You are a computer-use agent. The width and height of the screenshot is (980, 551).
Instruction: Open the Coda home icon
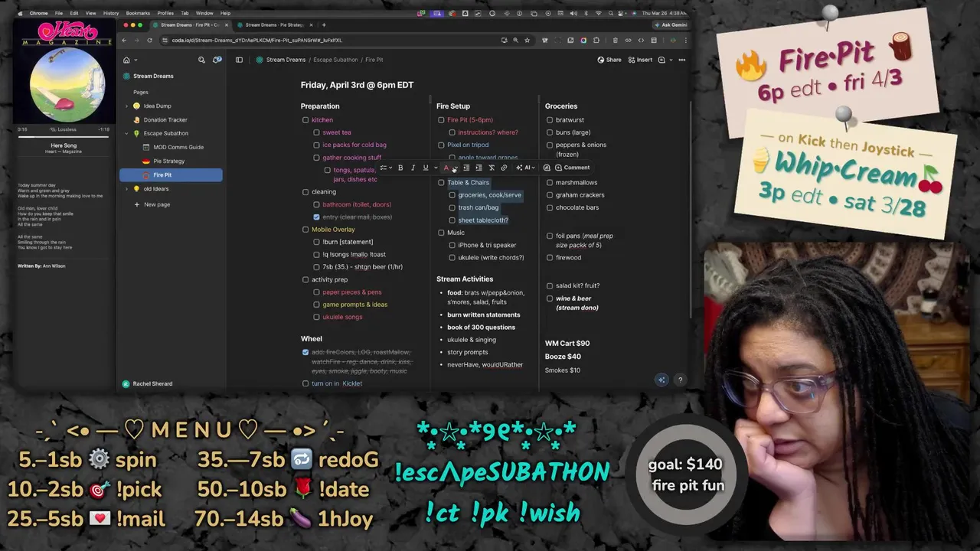127,60
